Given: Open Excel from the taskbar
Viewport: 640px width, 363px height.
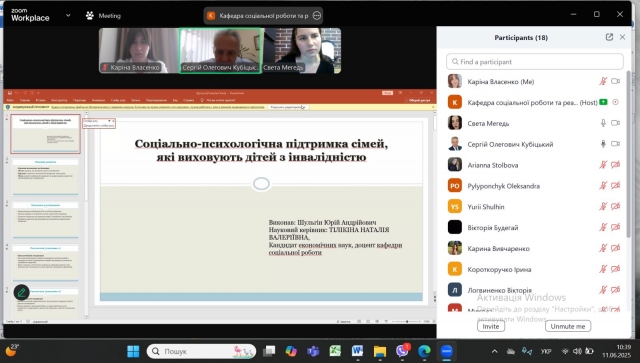Looking at the screenshot, I should (x=335, y=351).
